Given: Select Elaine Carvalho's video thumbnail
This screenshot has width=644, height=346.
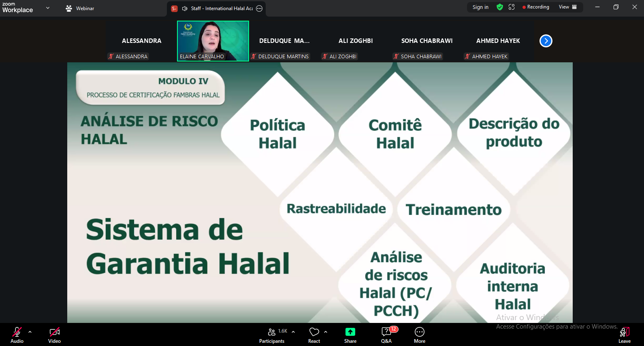Looking at the screenshot, I should [x=213, y=41].
